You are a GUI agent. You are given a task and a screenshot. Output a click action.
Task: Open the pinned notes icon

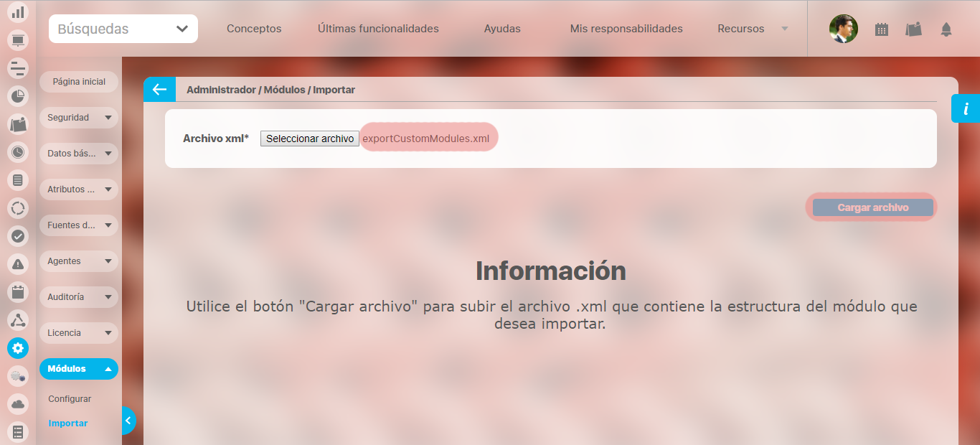tap(913, 29)
